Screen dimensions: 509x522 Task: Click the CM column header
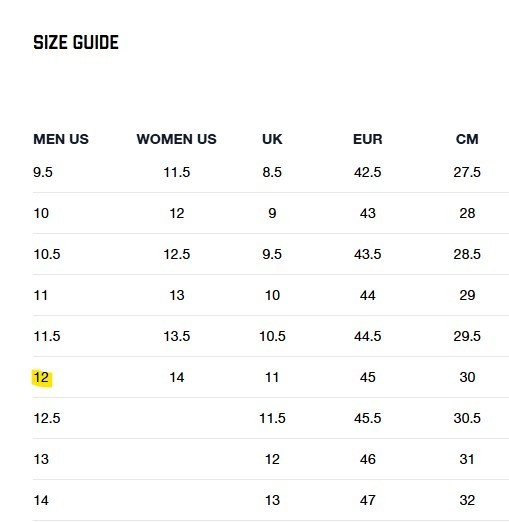pyautogui.click(x=467, y=139)
